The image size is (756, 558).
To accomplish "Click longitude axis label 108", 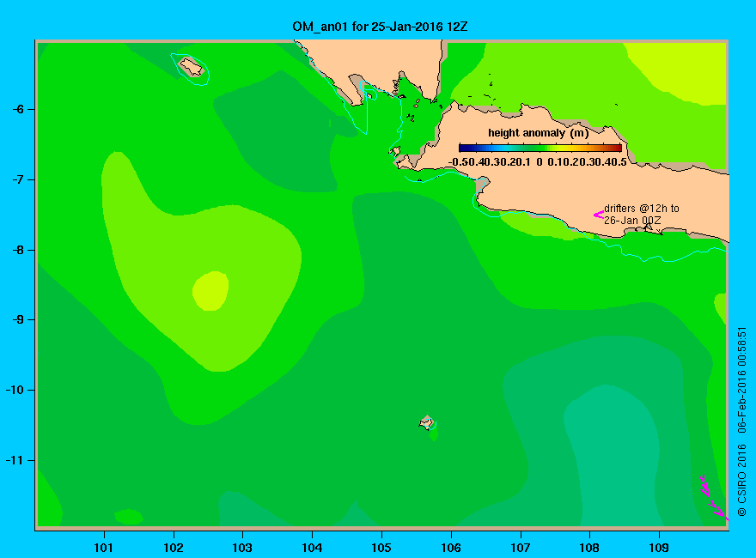I will [x=589, y=548].
